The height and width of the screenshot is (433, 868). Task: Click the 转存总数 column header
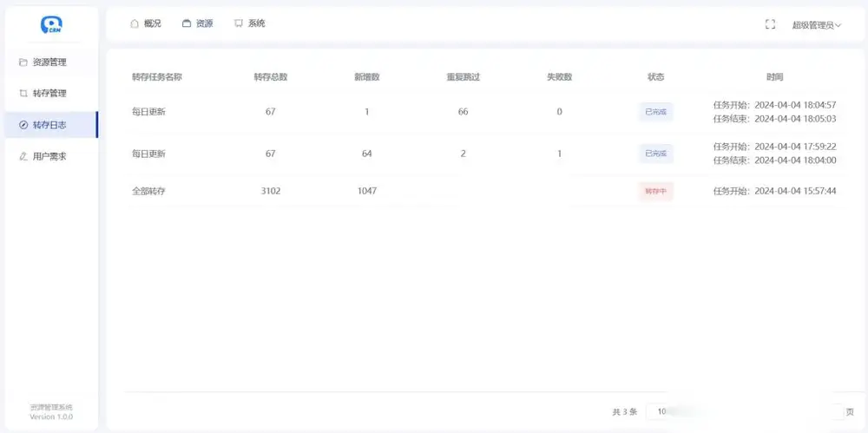pyautogui.click(x=271, y=77)
